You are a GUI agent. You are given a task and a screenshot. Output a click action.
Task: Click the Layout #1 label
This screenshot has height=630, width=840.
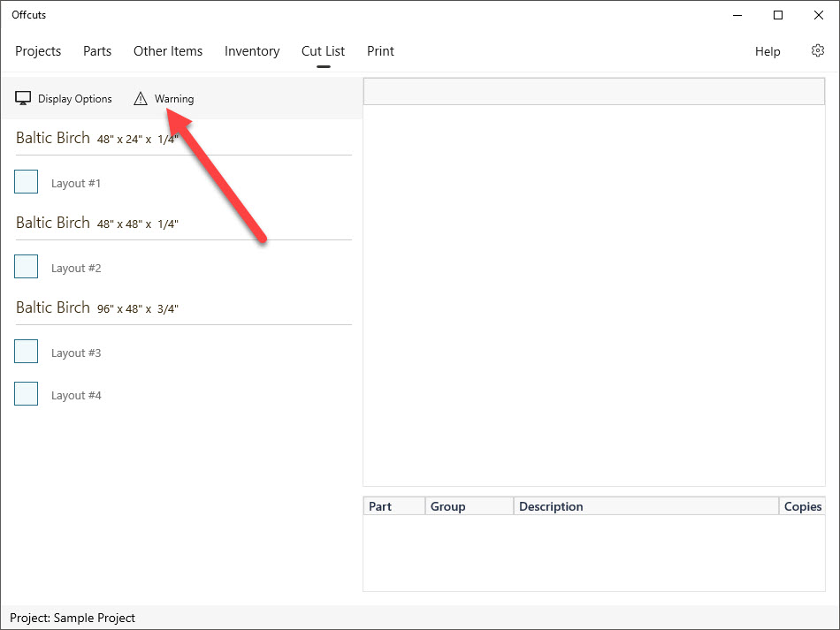(76, 183)
